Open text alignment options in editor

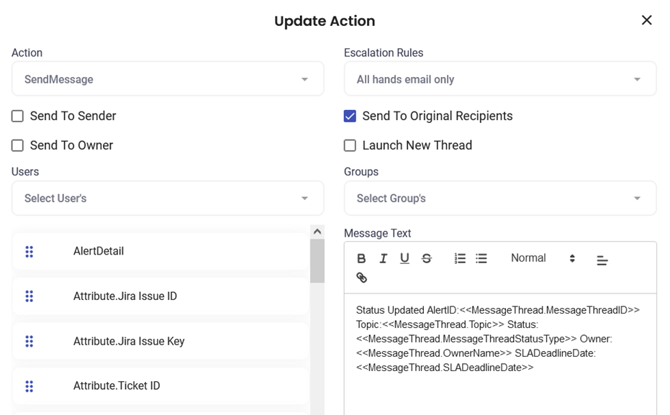[602, 260]
